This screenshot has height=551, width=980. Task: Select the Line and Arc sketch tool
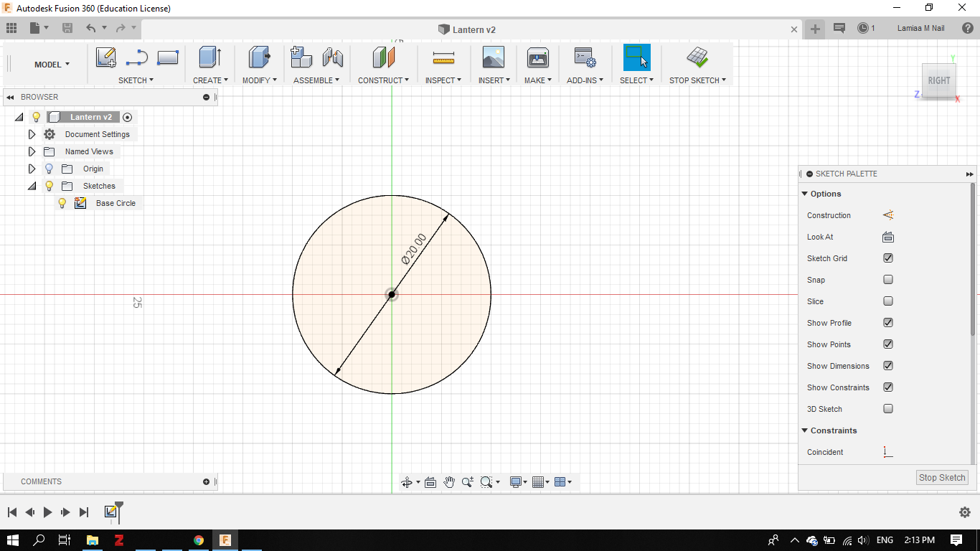click(x=136, y=58)
